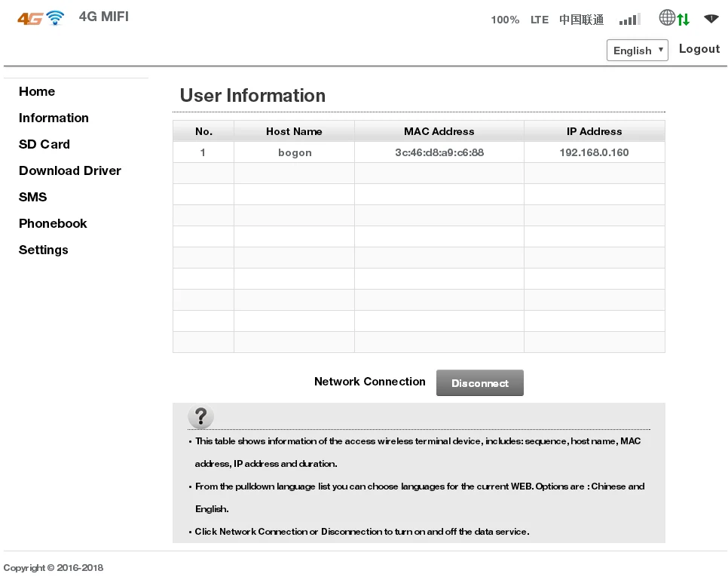Click the Network Connection label
Image resolution: width=728 pixels, height=577 pixels.
pos(369,382)
